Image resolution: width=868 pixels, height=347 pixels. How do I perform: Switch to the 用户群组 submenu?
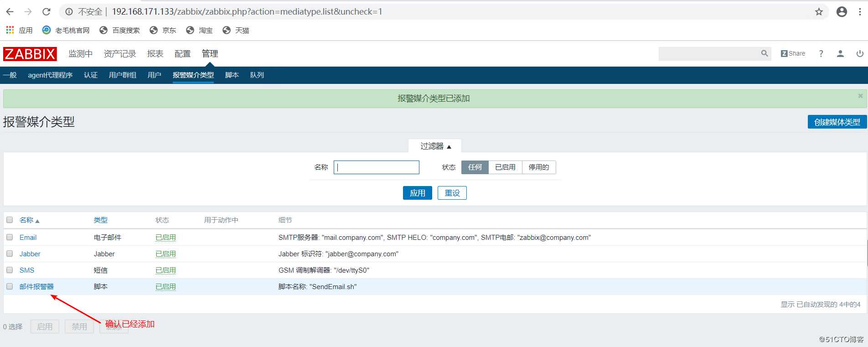(x=123, y=75)
